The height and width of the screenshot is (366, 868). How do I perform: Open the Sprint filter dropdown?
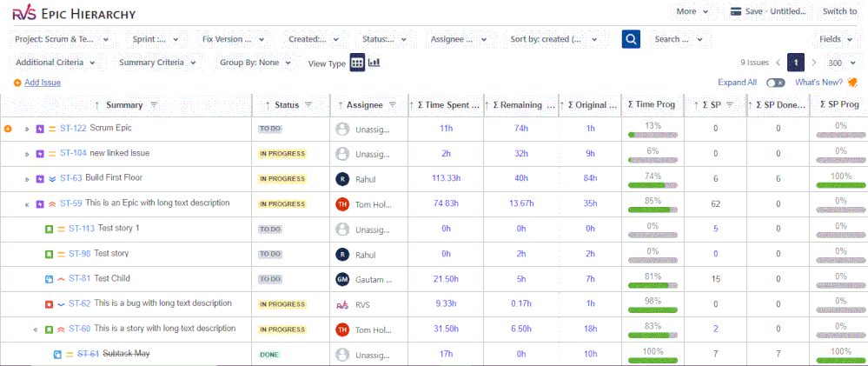[x=155, y=39]
